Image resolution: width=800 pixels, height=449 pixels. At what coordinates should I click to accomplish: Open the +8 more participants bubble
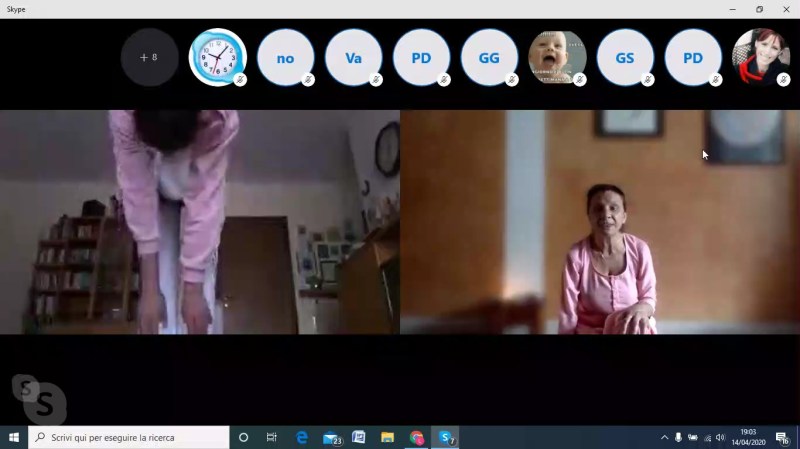pyautogui.click(x=149, y=58)
